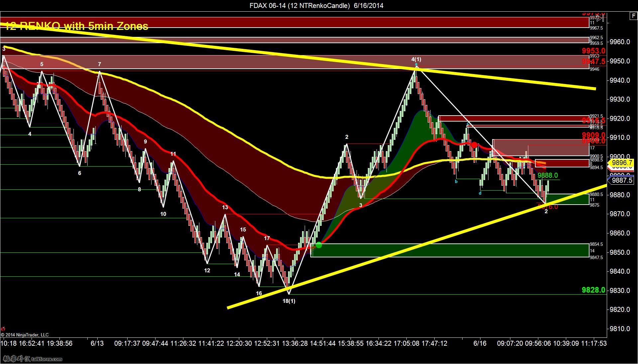Click the 09:17:37 time axis label
The image size is (638, 364).
[127, 343]
